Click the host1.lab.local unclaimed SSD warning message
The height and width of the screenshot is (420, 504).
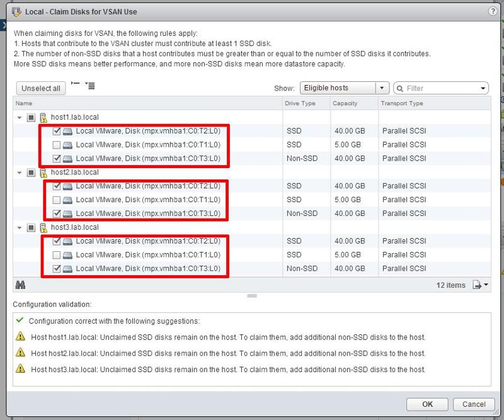coord(228,337)
